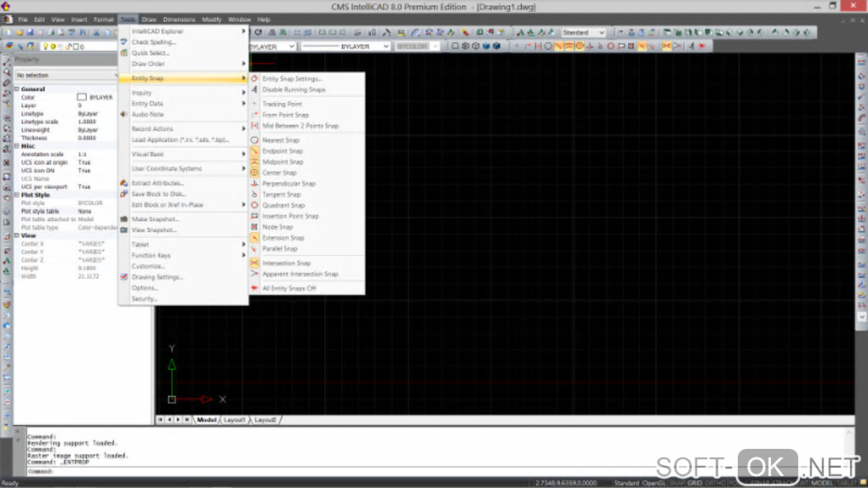Switch to the Layout1 tab
The image size is (868, 488).
coord(235,420)
